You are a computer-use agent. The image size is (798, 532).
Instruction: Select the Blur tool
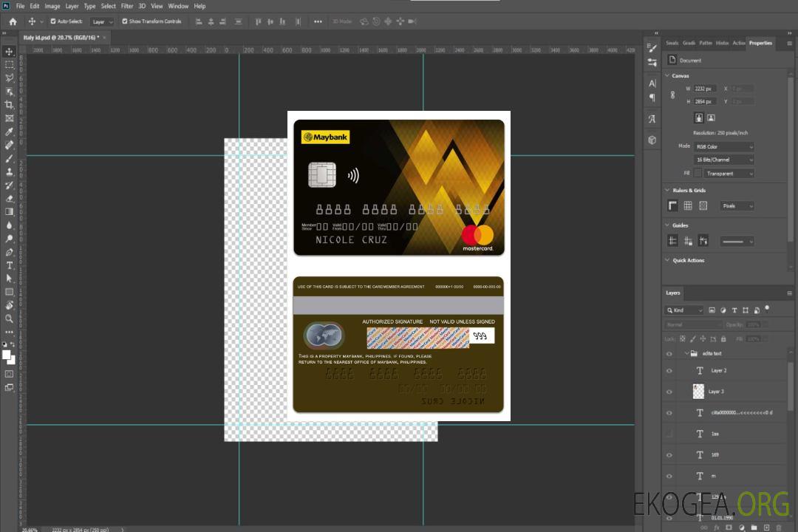9,225
